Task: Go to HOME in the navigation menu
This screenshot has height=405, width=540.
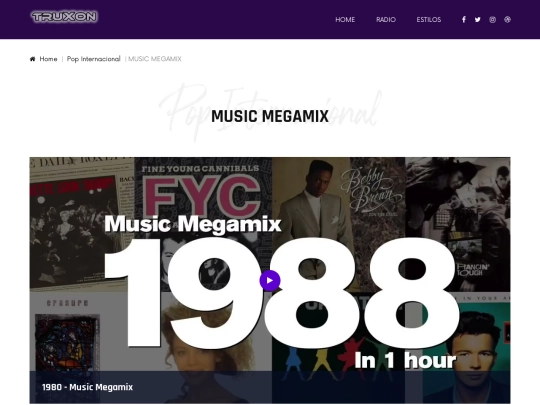Action: 345,20
